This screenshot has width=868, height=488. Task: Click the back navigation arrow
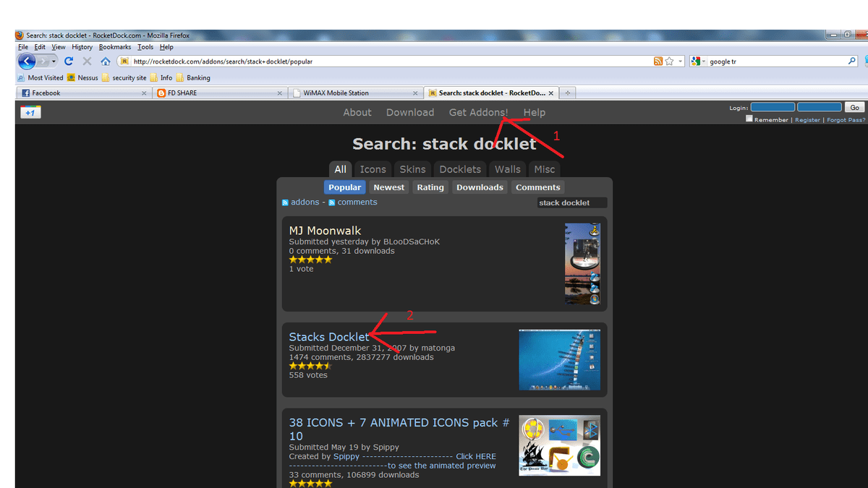[x=27, y=61]
